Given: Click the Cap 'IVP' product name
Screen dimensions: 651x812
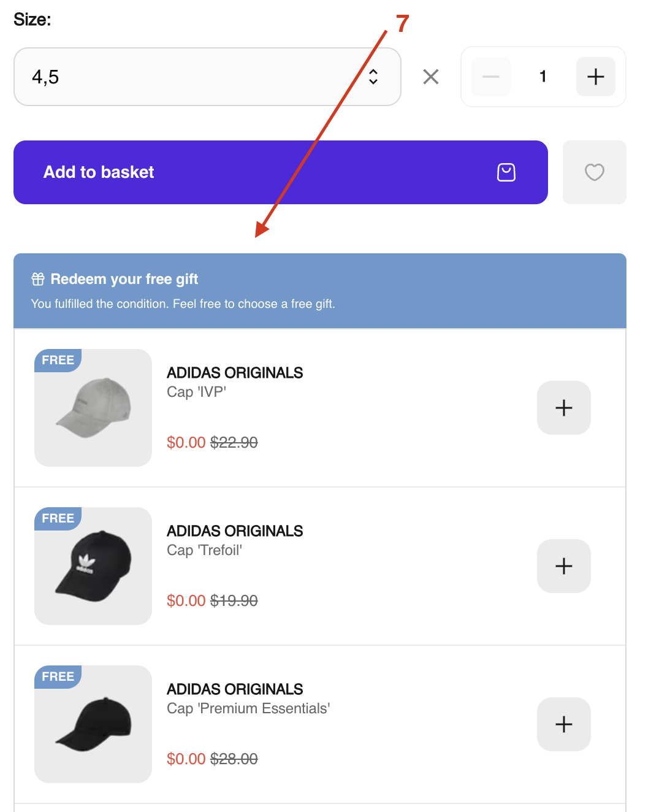Looking at the screenshot, I should tap(197, 392).
